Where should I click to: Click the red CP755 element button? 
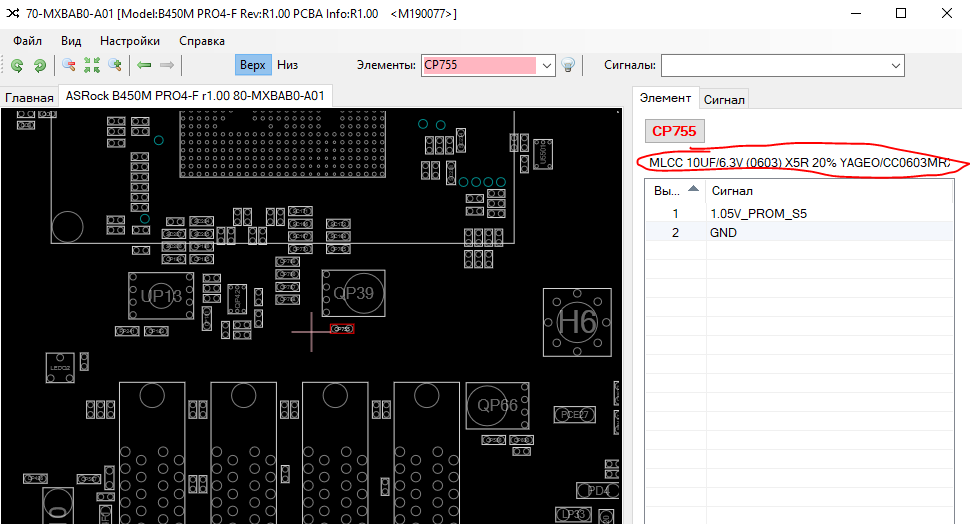[x=676, y=131]
